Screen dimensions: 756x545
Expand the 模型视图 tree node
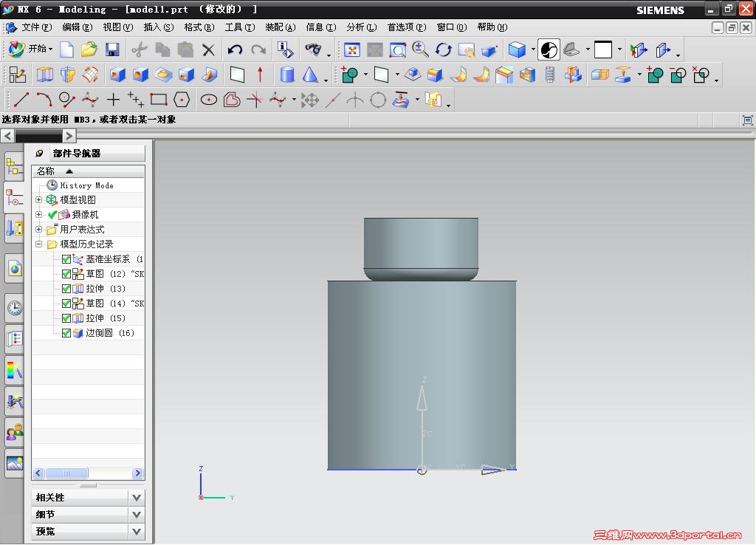(x=39, y=200)
